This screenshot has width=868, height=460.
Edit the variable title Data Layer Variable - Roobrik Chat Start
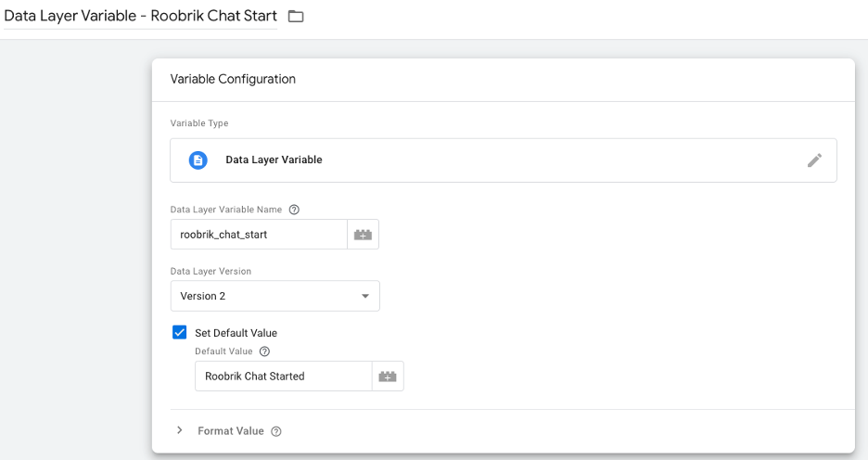pyautogui.click(x=140, y=16)
